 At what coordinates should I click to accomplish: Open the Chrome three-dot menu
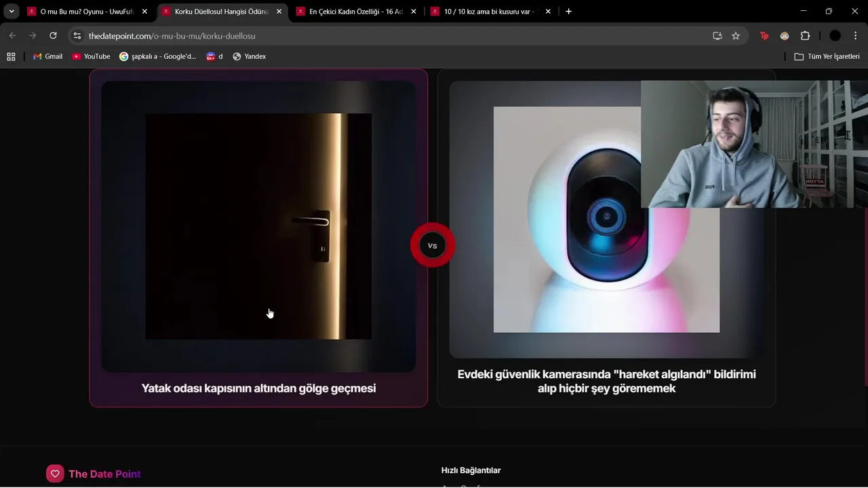point(855,36)
